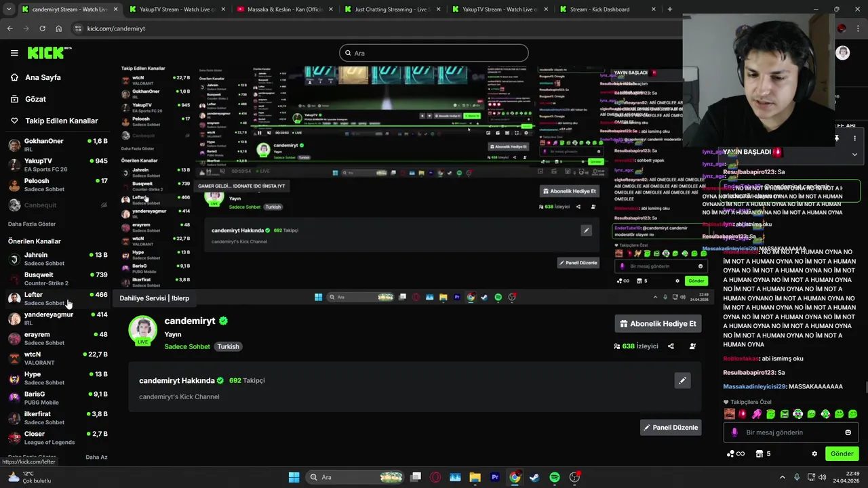Click the chat scrollbar thumb
868x488 pixels.
coord(865,388)
